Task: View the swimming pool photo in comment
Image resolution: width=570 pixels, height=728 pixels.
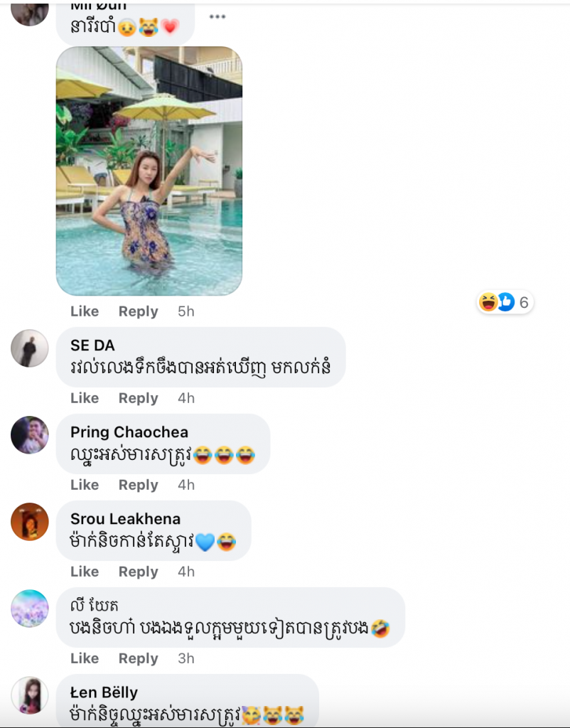Action: pyautogui.click(x=149, y=171)
